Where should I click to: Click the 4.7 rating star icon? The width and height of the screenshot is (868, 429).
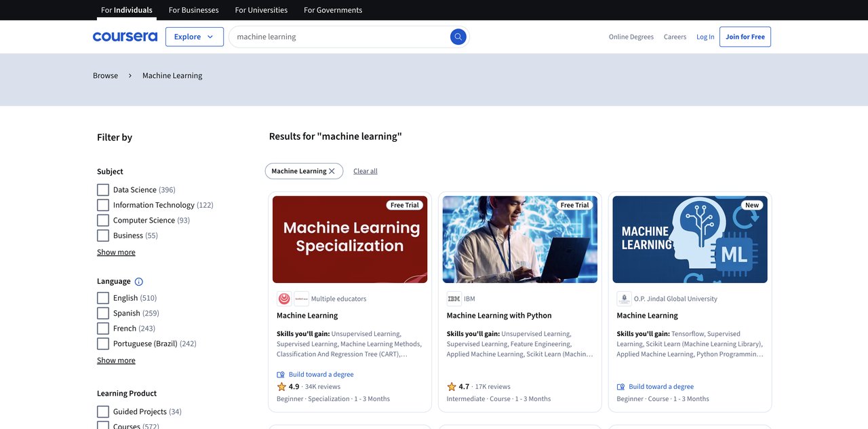click(x=452, y=387)
